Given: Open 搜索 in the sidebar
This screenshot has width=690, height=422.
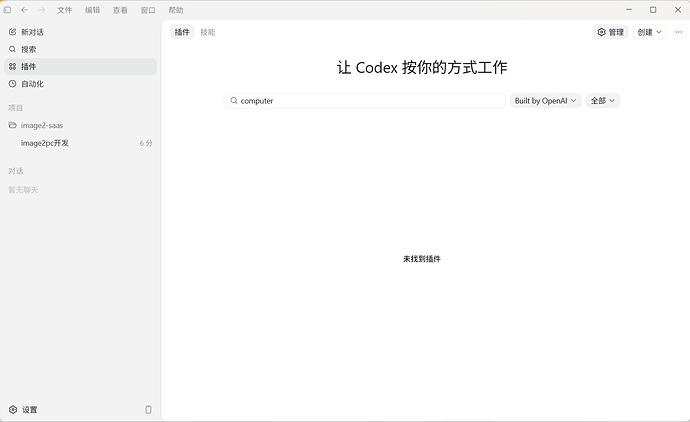Looking at the screenshot, I should point(81,49).
